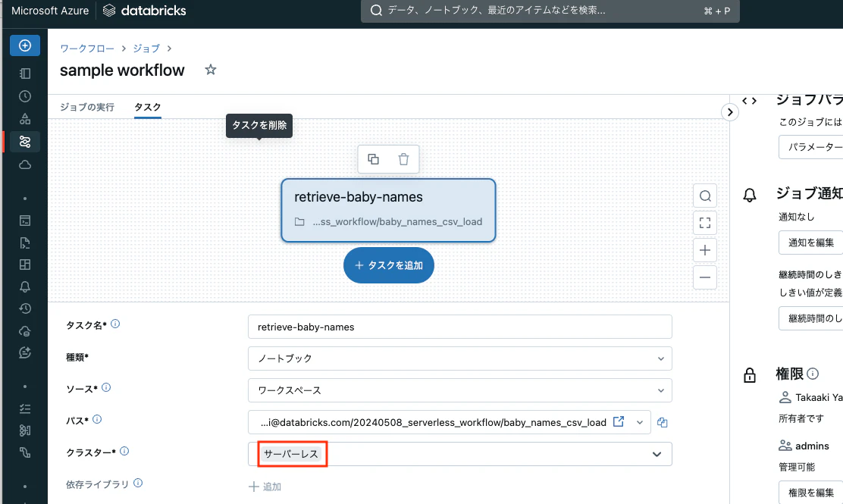Open the assistant chat sparkle sidebar icon
The image size is (843, 504).
(25, 352)
